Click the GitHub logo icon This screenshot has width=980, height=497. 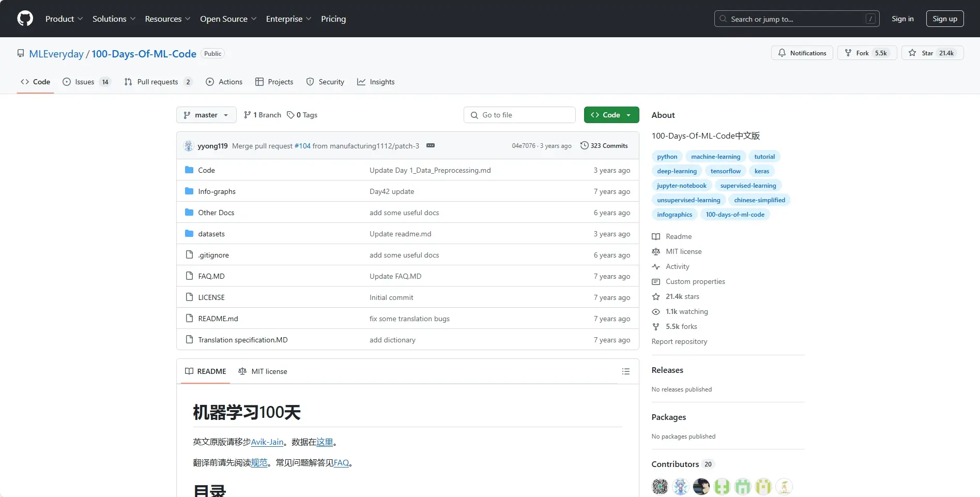(x=25, y=19)
